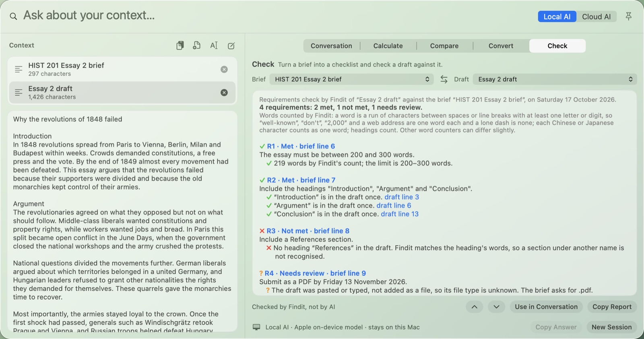This screenshot has width=644, height=339.
Task: Open the Convert tab
Action: 501,46
